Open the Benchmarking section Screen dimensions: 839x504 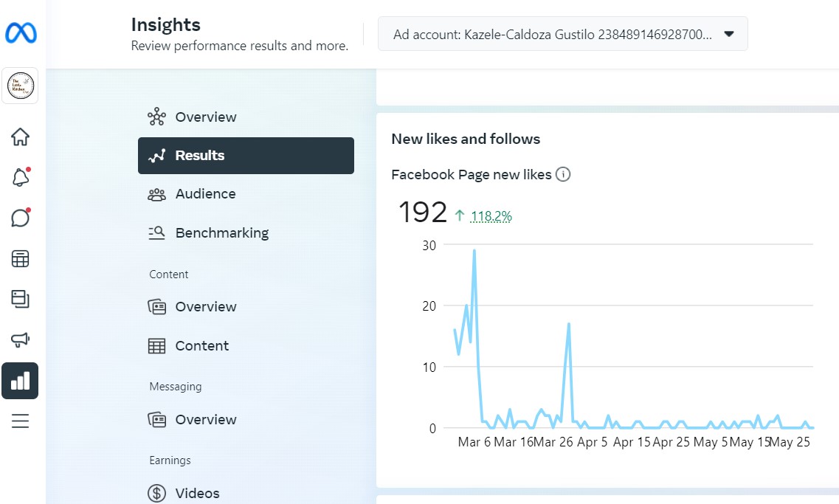pos(221,233)
